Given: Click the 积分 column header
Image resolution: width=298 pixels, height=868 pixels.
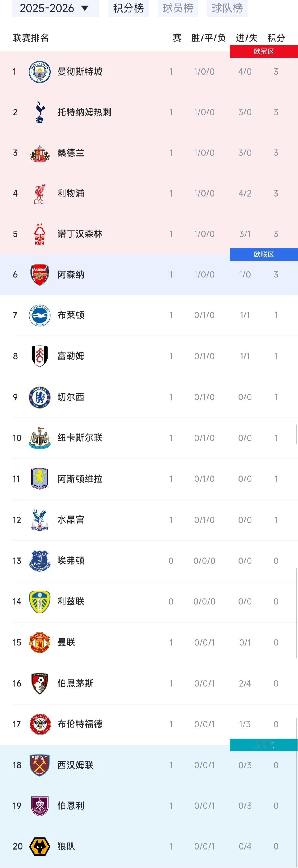Looking at the screenshot, I should (276, 38).
